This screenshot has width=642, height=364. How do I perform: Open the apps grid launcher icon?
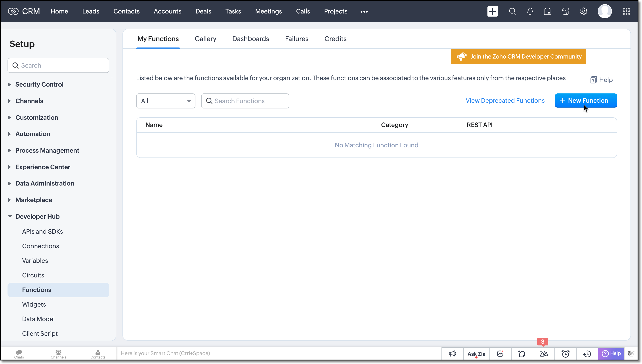(626, 11)
